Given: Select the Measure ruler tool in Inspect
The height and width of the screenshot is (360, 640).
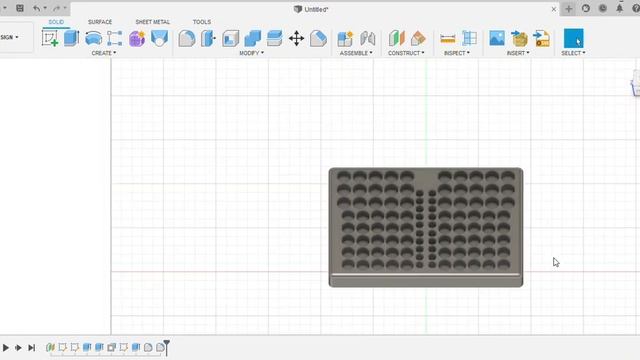Looking at the screenshot, I should (448, 38).
